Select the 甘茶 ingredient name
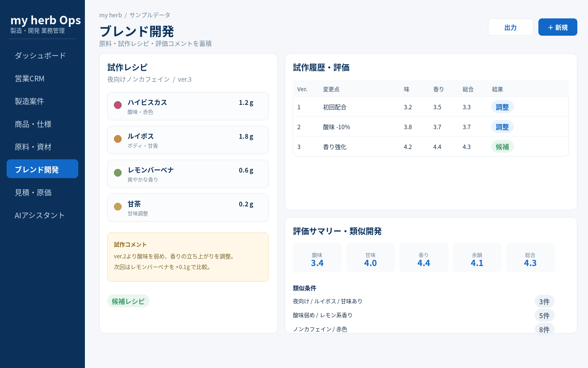The width and height of the screenshot is (588, 368). click(x=134, y=204)
